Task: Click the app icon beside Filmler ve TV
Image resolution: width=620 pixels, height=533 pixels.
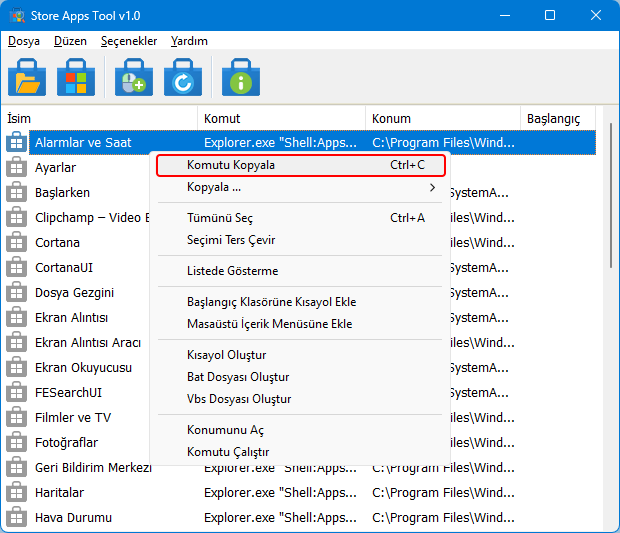Action: (x=16, y=417)
